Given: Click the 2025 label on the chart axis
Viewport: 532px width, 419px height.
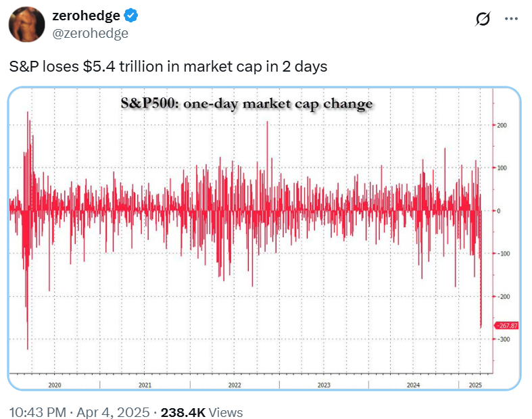Looking at the screenshot, I should (x=475, y=385).
